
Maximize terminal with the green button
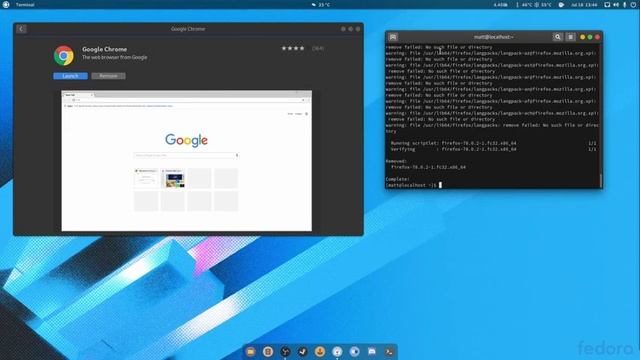pos(590,37)
